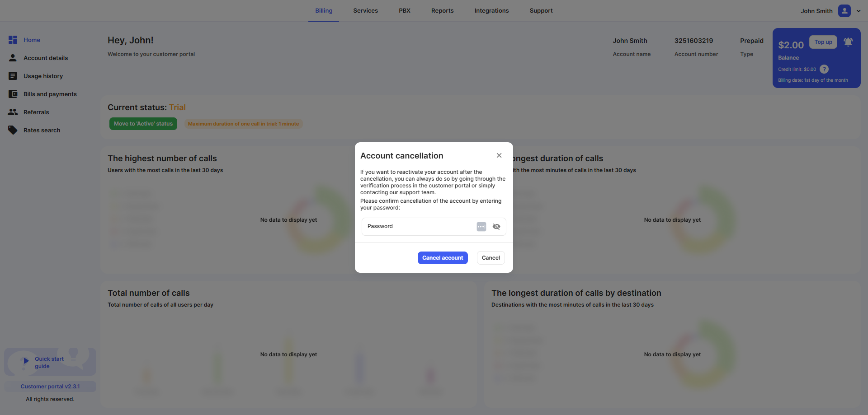Viewport: 868px width, 415px height.
Task: Click the password manager icon in Password field
Action: click(x=481, y=227)
